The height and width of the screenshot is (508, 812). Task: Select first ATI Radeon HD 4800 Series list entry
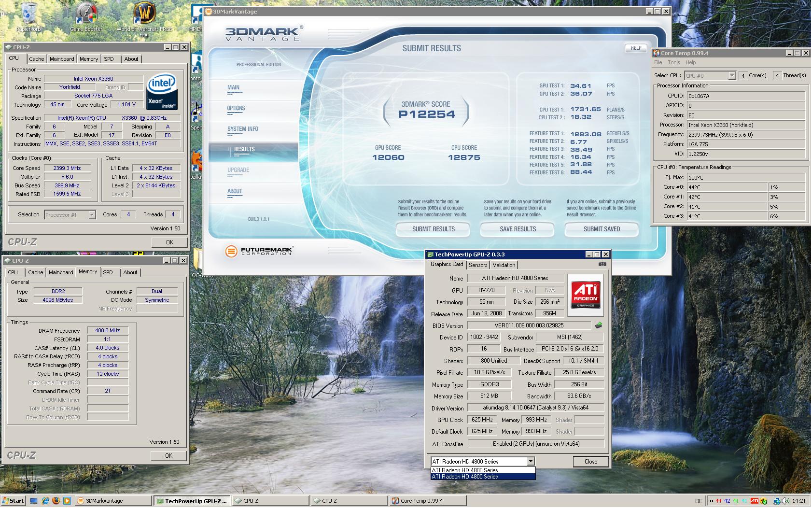(483, 470)
